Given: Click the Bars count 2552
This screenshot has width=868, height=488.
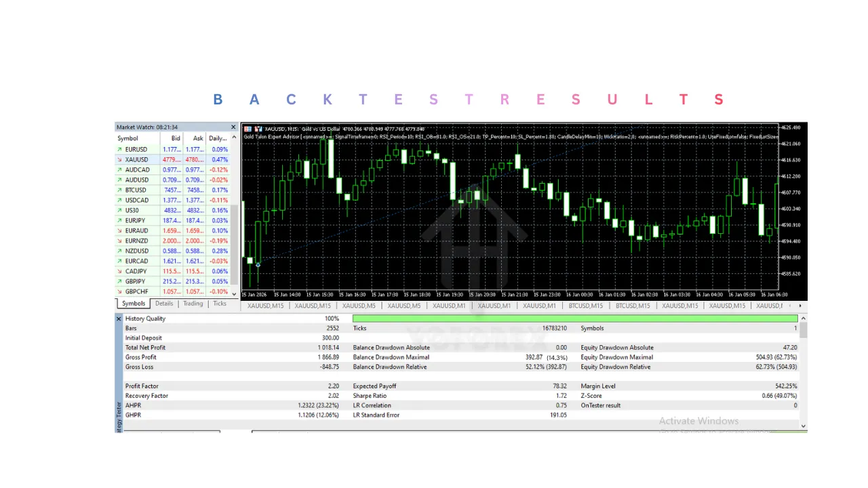Looking at the screenshot, I should point(332,328).
